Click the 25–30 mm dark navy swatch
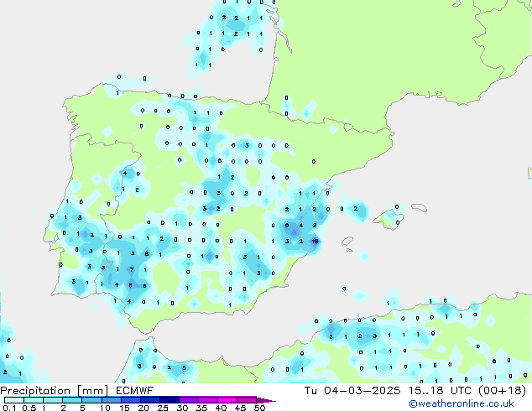Image resolution: width=532 pixels, height=411 pixels. click(169, 400)
